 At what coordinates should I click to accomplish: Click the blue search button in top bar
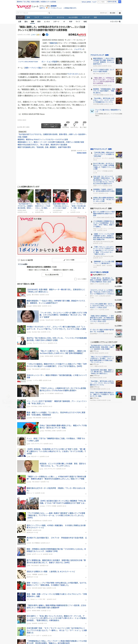tap(120, 2)
